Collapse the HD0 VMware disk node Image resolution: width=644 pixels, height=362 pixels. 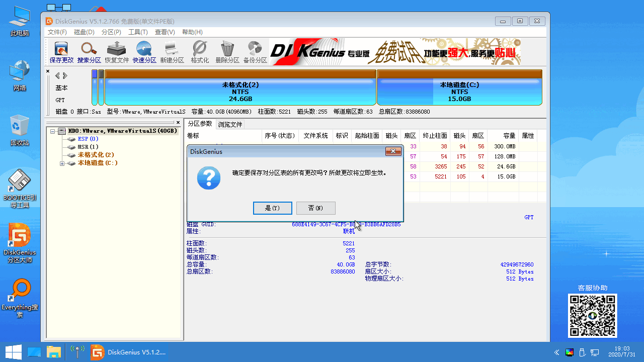pyautogui.click(x=52, y=131)
